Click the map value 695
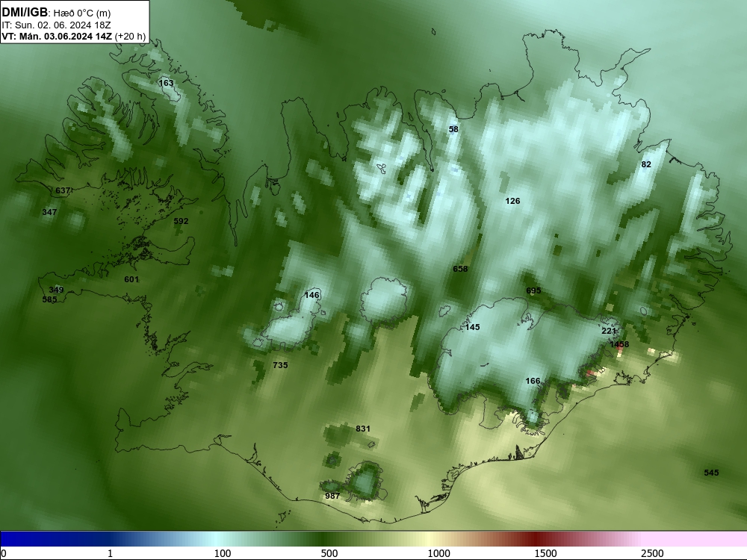Screen dimensions: 747x560 (533, 290)
